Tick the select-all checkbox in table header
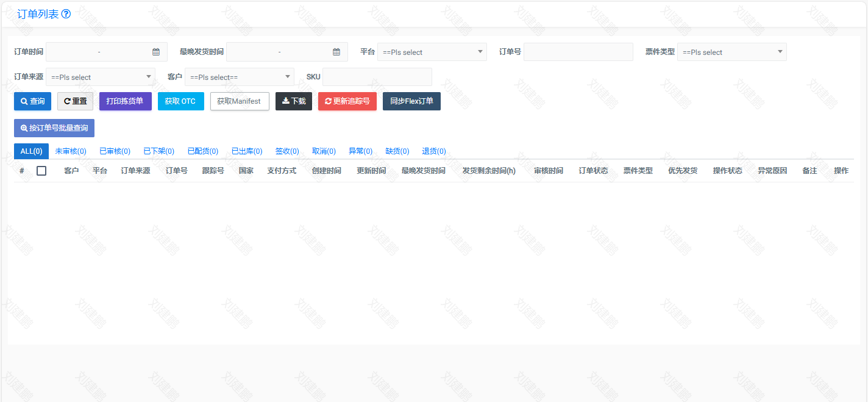This screenshot has height=402, width=868. coord(41,171)
